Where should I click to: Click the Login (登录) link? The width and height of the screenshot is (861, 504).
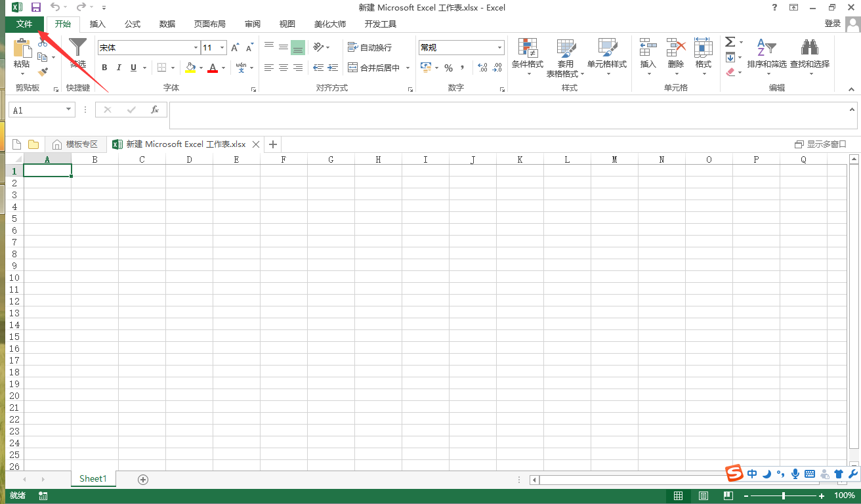(x=833, y=24)
